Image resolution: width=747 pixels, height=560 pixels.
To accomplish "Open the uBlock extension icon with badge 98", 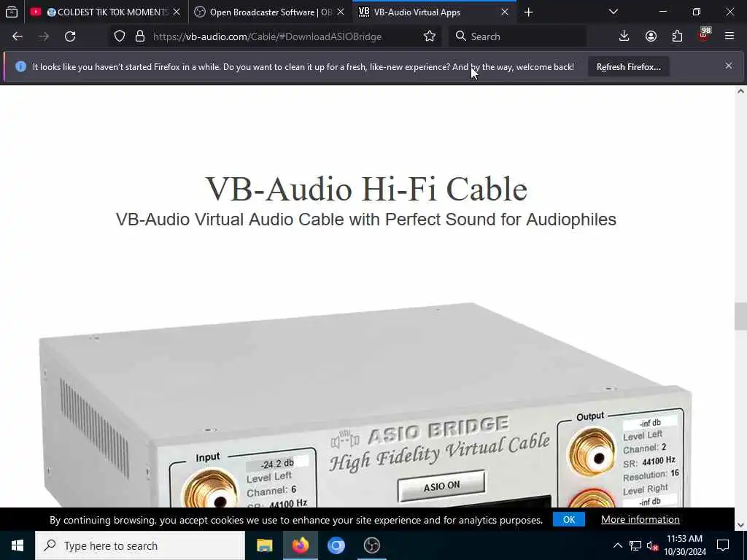I will (704, 35).
